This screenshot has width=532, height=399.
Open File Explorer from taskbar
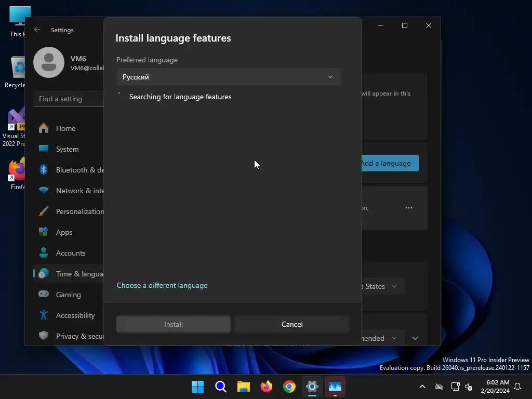pos(243,387)
